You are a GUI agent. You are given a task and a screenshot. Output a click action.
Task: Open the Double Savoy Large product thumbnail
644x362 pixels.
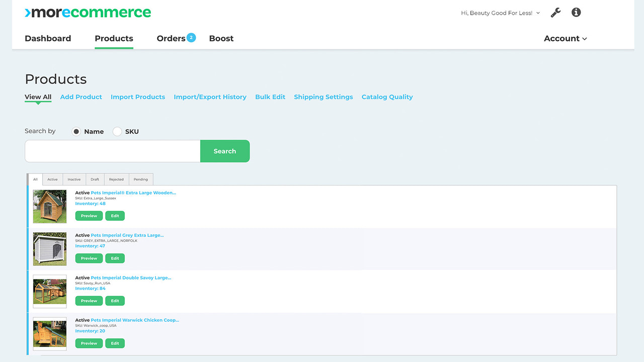pyautogui.click(x=49, y=291)
